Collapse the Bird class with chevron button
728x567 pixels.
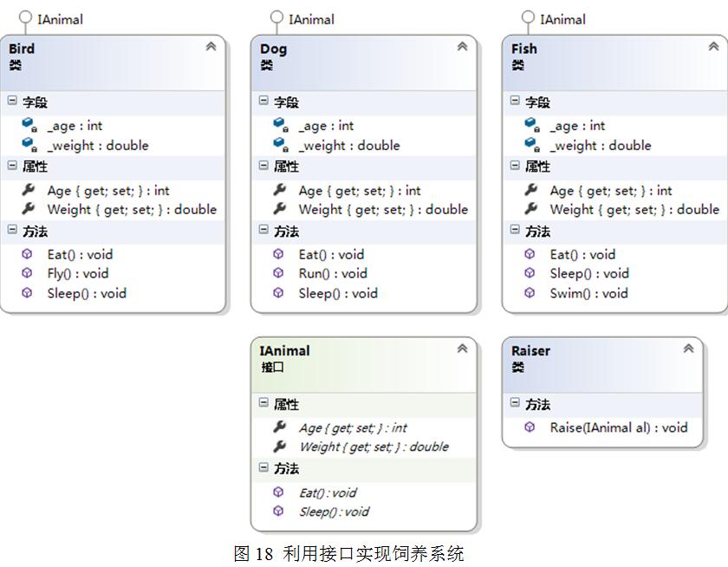pyautogui.click(x=211, y=47)
